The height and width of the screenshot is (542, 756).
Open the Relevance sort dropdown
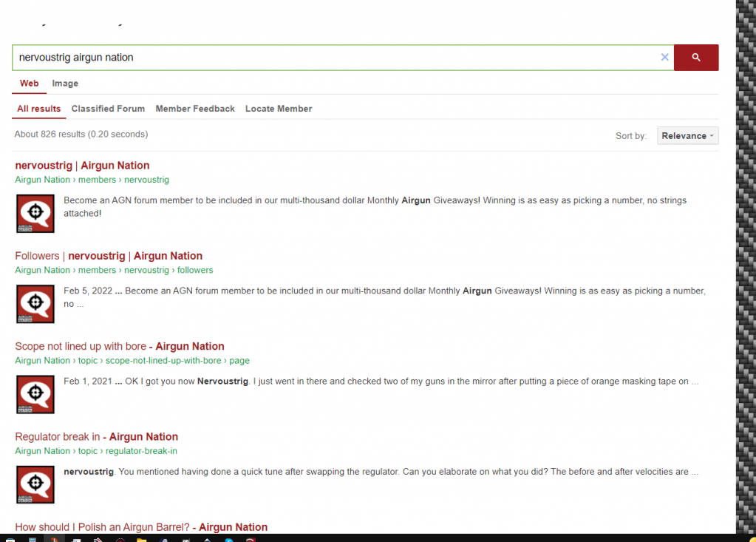click(x=687, y=136)
